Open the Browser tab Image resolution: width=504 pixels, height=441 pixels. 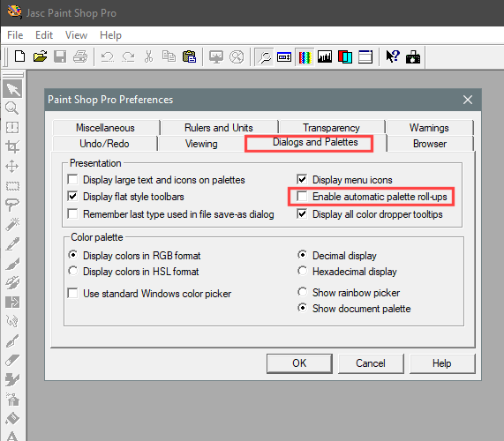(x=430, y=144)
